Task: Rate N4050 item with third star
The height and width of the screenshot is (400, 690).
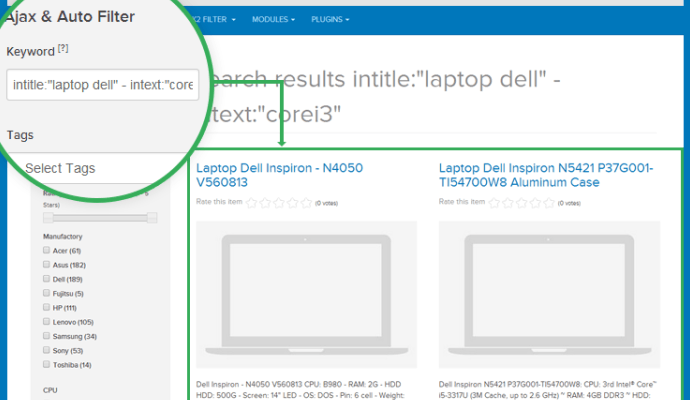Action: click(x=279, y=203)
